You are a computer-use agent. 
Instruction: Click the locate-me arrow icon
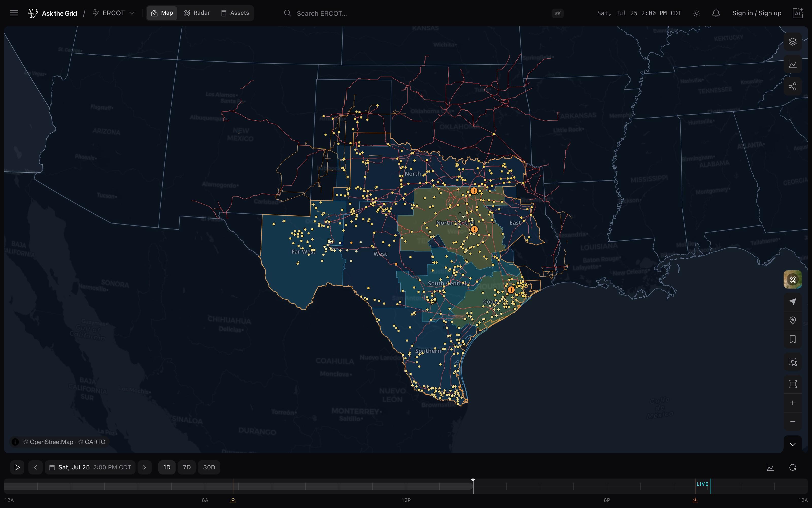(792, 302)
